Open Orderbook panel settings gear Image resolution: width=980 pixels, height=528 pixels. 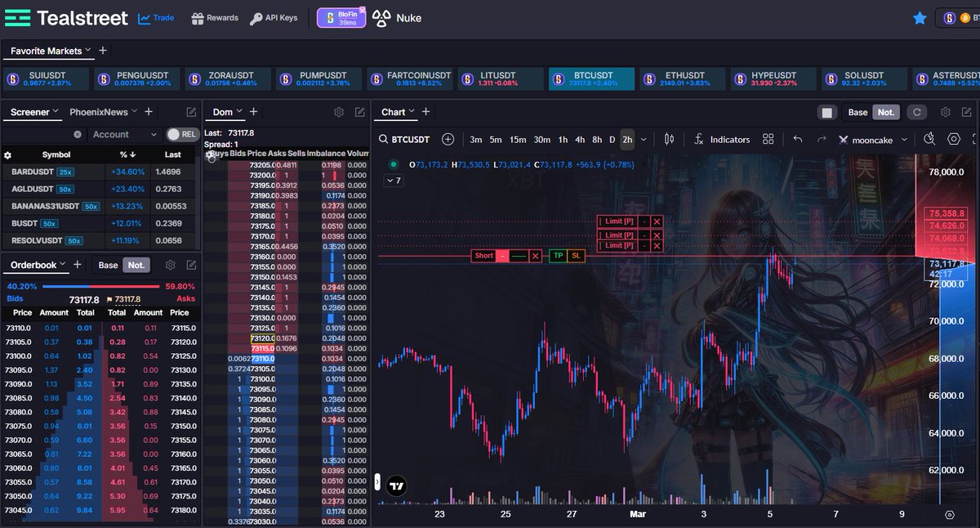tap(170, 265)
